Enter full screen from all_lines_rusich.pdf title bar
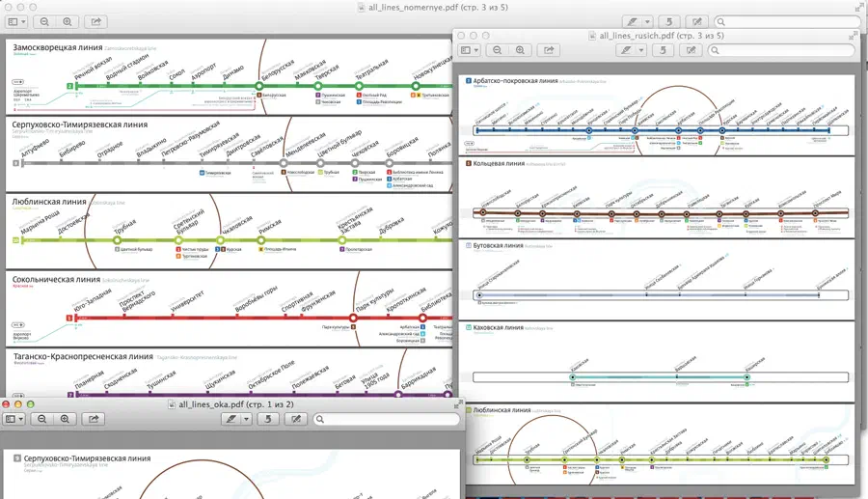 point(852,36)
